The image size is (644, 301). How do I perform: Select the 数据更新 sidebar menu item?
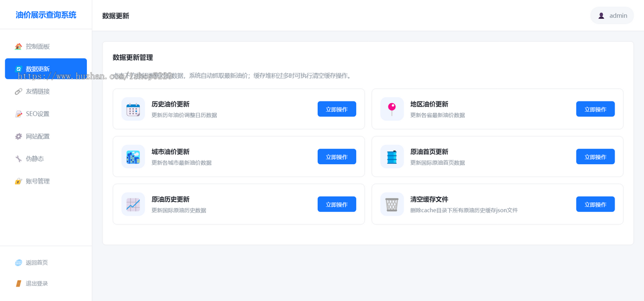coord(46,69)
